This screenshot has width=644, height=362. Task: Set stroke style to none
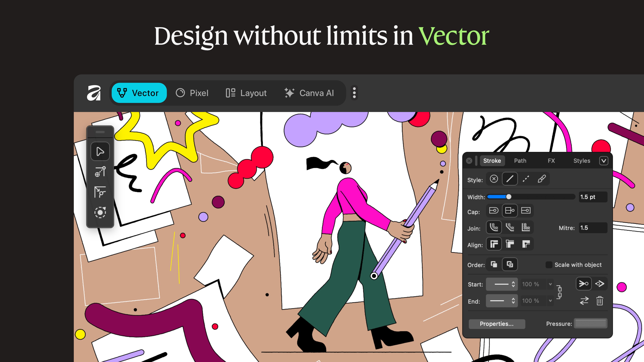tap(494, 179)
